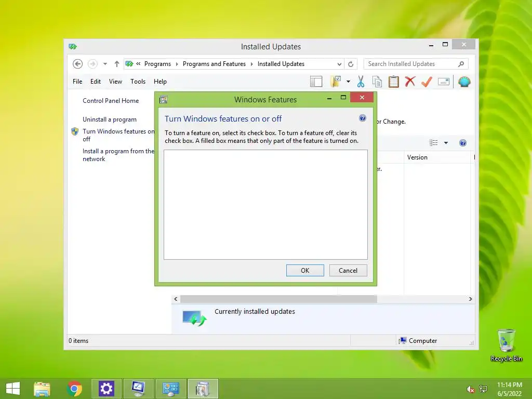Image resolution: width=532 pixels, height=399 pixels.
Task: Click the taskbar clock showing 11:14 PM
Action: pos(509,389)
